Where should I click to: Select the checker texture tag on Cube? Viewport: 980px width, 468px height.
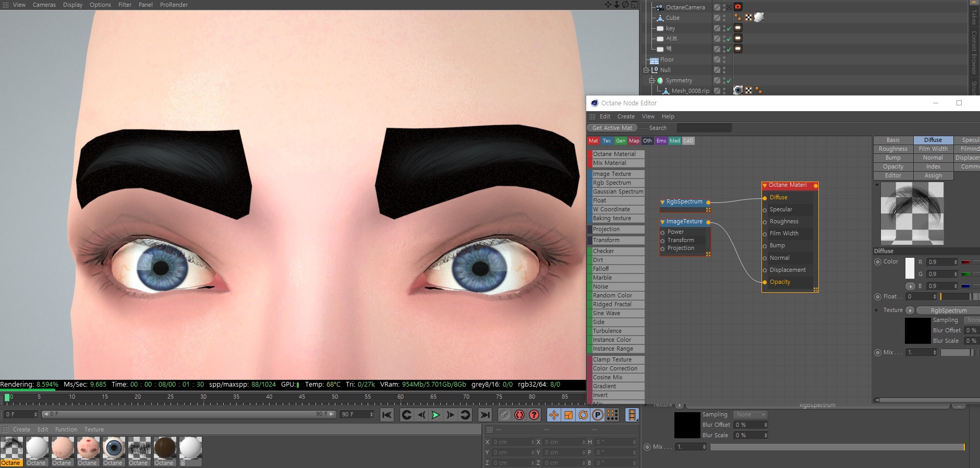pos(748,17)
